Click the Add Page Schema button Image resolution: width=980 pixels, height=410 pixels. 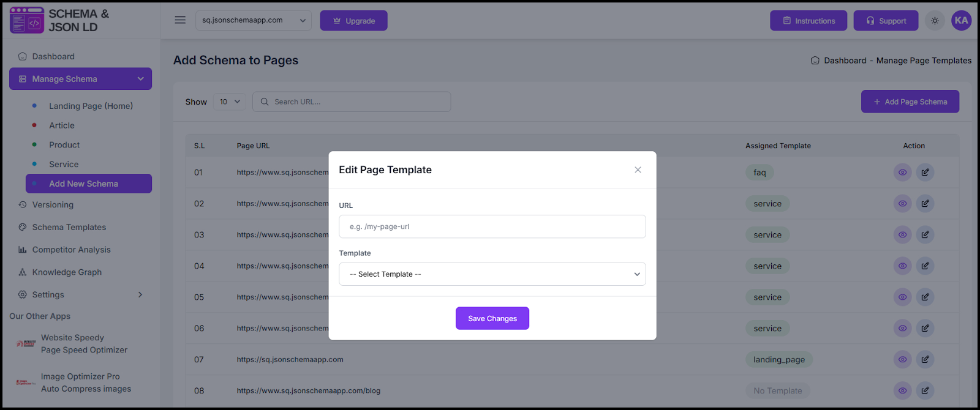(910, 102)
